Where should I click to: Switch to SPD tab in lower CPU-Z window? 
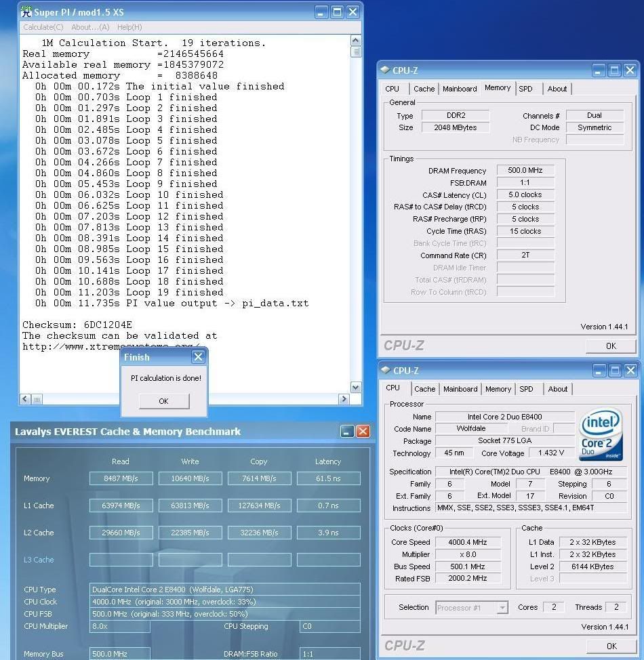coord(526,389)
